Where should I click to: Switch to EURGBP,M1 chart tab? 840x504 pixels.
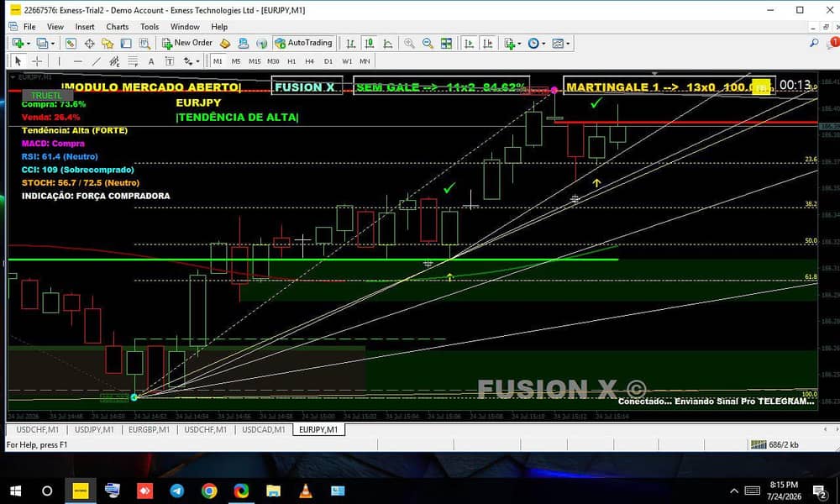149,429
